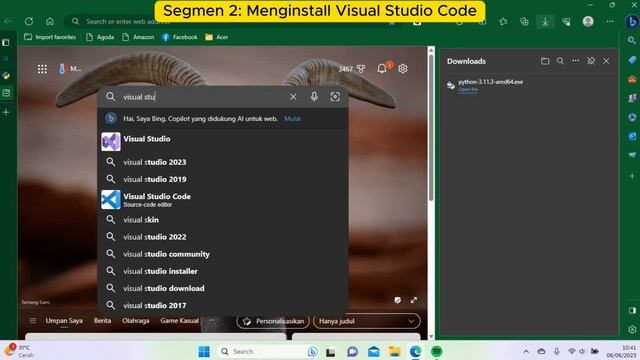This screenshot has height=360, width=640.
Task: Open sidebar search icon
Action: click(x=632, y=41)
